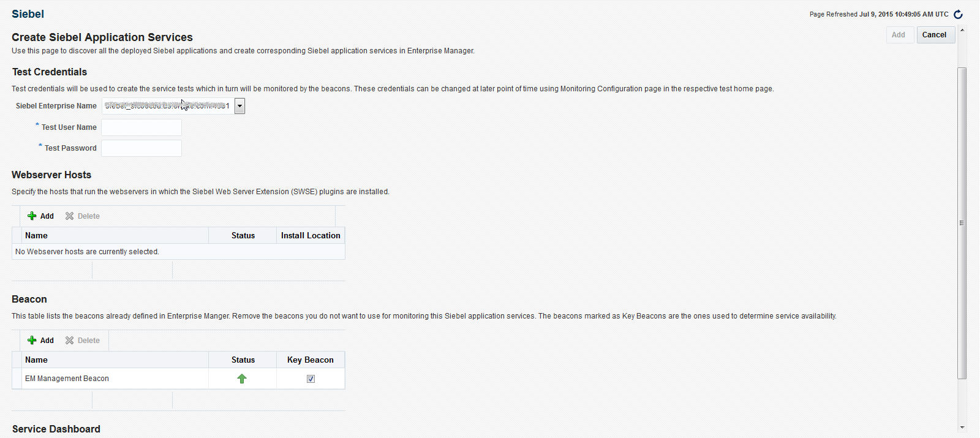Viewport: 980px width, 438px height.
Task: Click the Cancel button
Action: (x=935, y=35)
